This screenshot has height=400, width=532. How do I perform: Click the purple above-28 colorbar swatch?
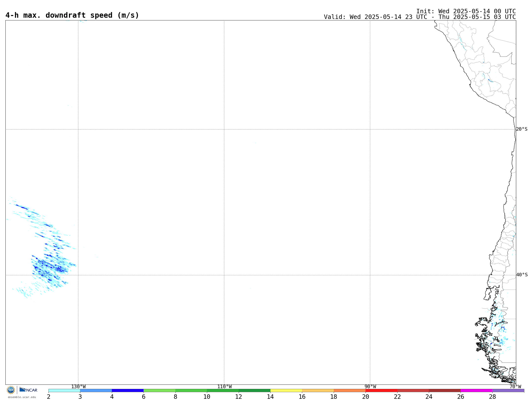[x=508, y=391]
